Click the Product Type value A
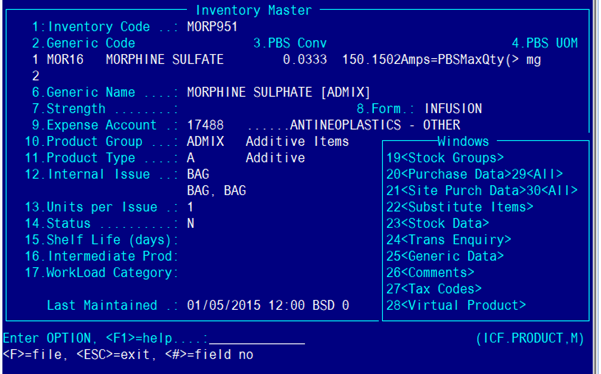Screen dimensions: 601x374 tap(190, 158)
